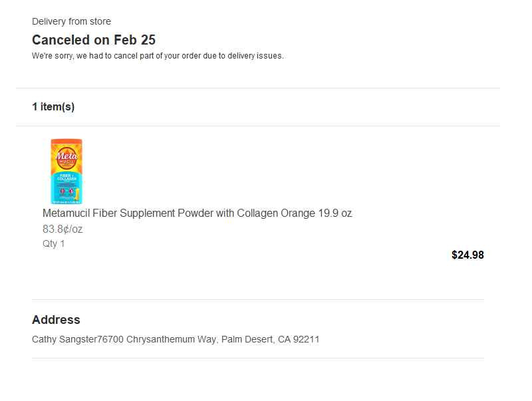Click the word "Metamucil" starting the product title
532x401 pixels.
(x=66, y=213)
